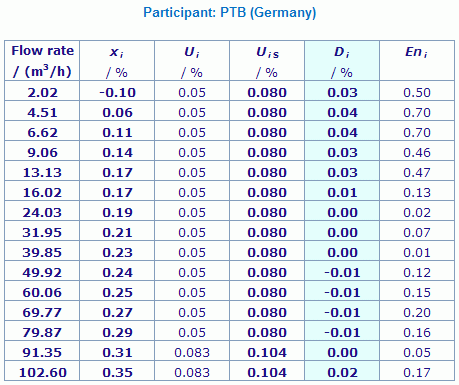Click the Uis value in the 102.60 row

coord(267,371)
